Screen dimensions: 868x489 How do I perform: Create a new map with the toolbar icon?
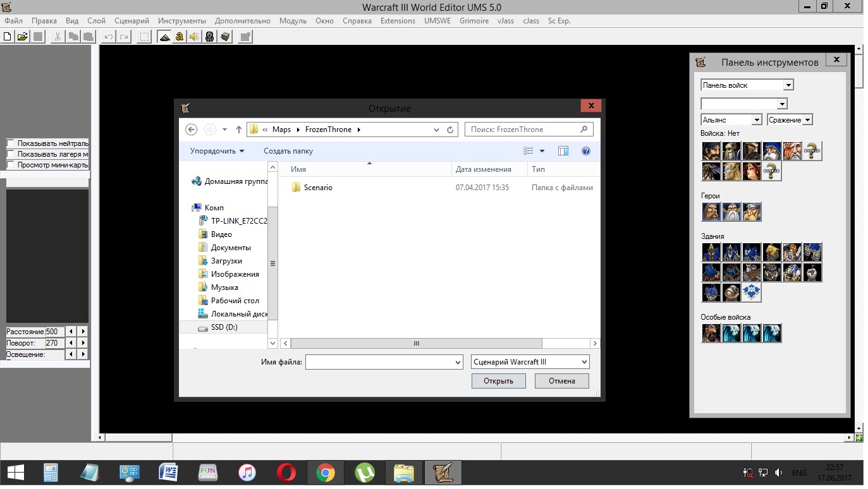(8, 37)
